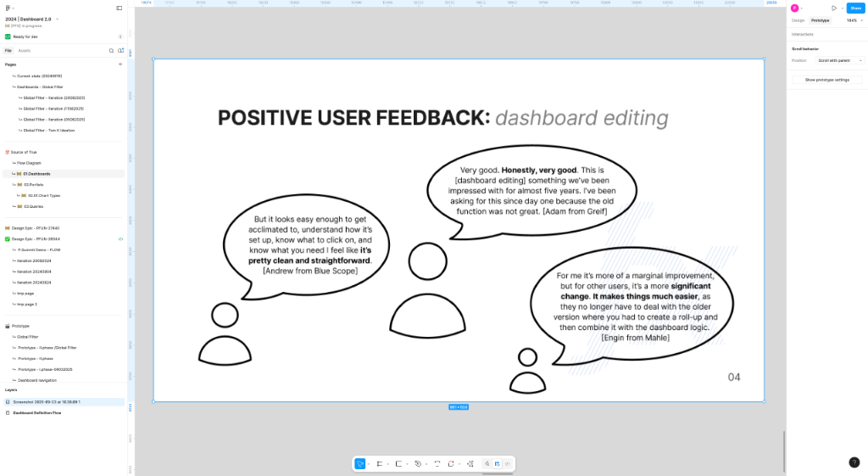This screenshot has width=868, height=476.
Task: Open the Design Epic - PFUN-36044 page
Action: [36, 238]
